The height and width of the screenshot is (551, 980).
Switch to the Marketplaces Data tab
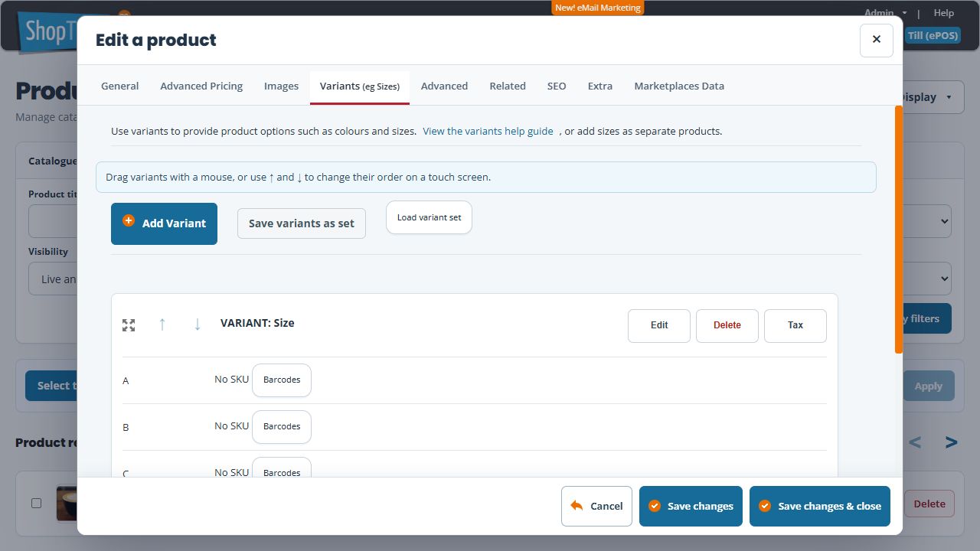coord(679,86)
